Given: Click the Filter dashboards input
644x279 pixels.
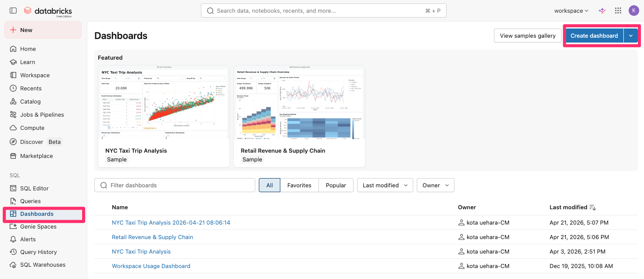Looking at the screenshot, I should tap(175, 185).
